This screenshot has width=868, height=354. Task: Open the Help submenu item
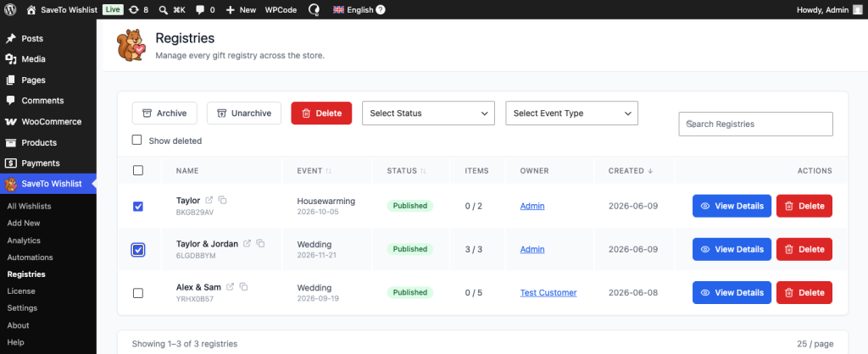pyautogui.click(x=15, y=342)
